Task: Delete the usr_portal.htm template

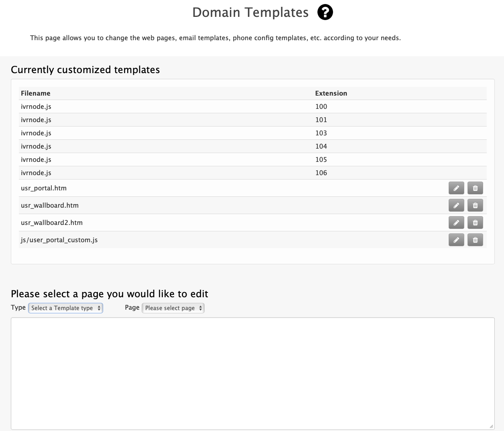Action: click(x=475, y=188)
